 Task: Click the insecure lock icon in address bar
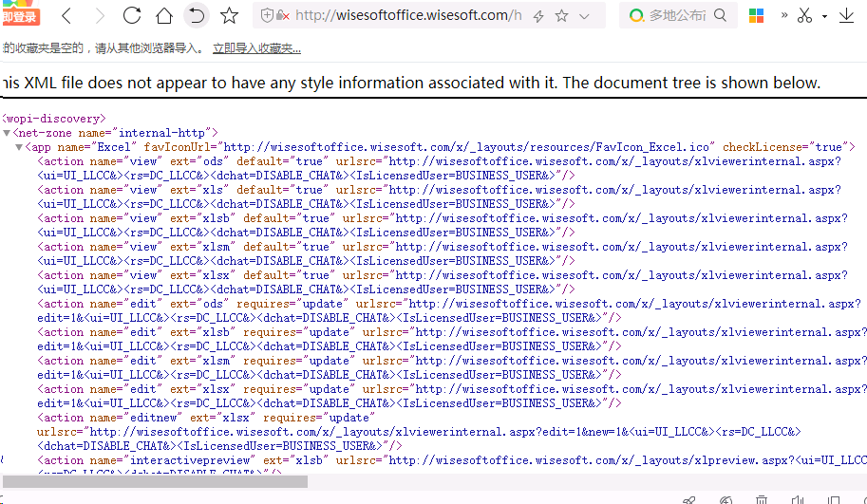283,15
